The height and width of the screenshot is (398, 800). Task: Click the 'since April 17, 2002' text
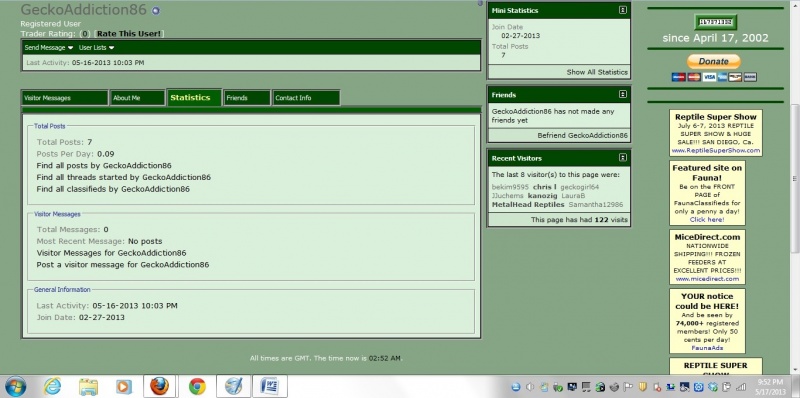click(715, 38)
